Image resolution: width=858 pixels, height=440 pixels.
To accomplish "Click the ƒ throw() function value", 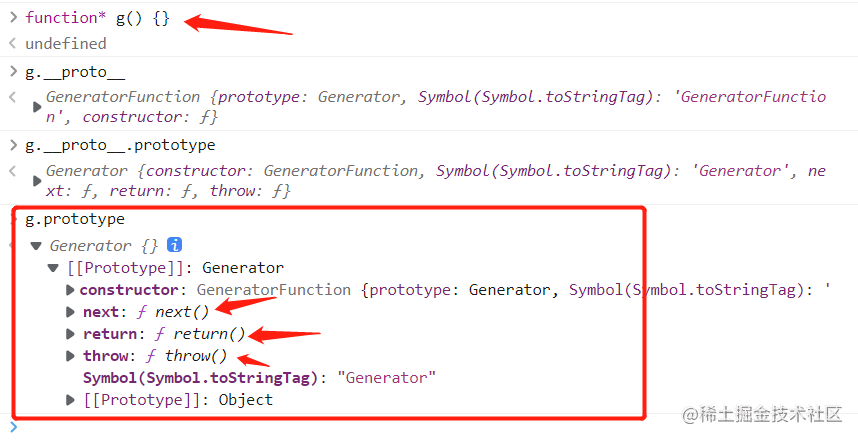I will [186, 356].
